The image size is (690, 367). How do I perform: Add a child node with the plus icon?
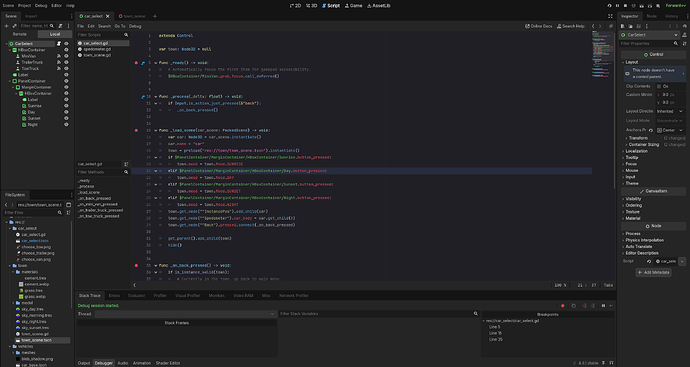coord(6,26)
